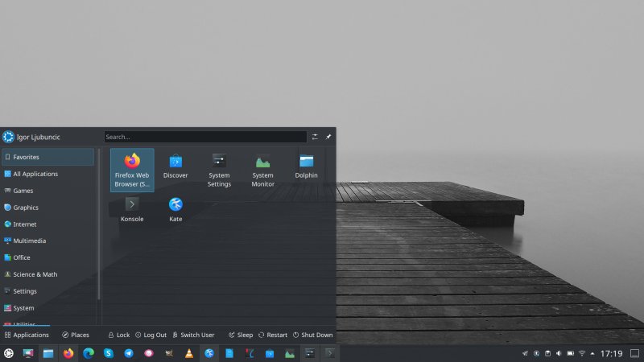Open Discover software center in the launcher
The image size is (644, 362).
(x=175, y=167)
